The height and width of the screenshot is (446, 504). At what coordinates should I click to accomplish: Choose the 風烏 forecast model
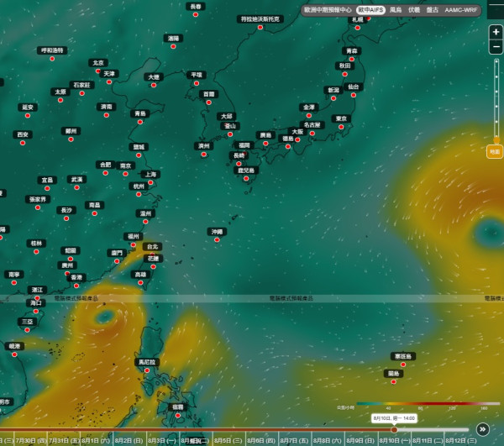coord(396,10)
